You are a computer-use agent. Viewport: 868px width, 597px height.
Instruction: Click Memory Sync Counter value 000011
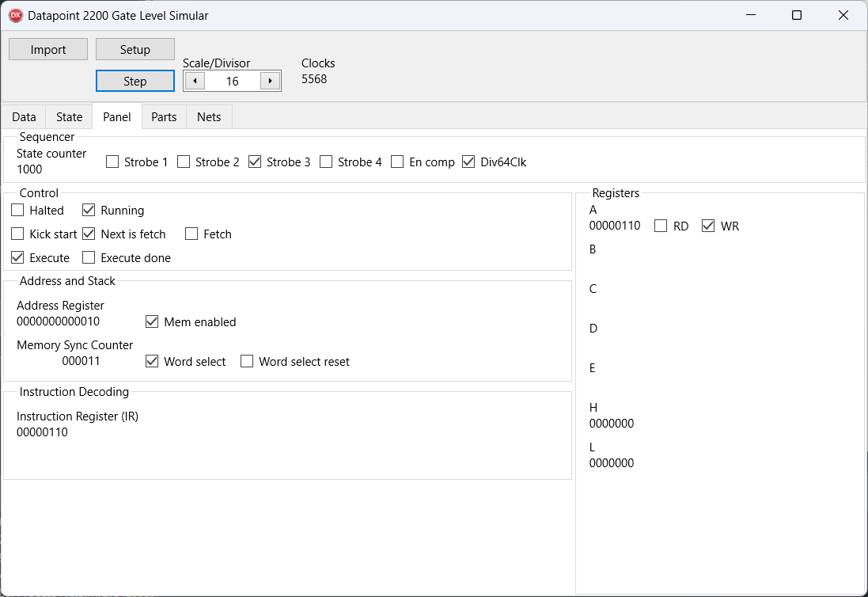coord(81,361)
